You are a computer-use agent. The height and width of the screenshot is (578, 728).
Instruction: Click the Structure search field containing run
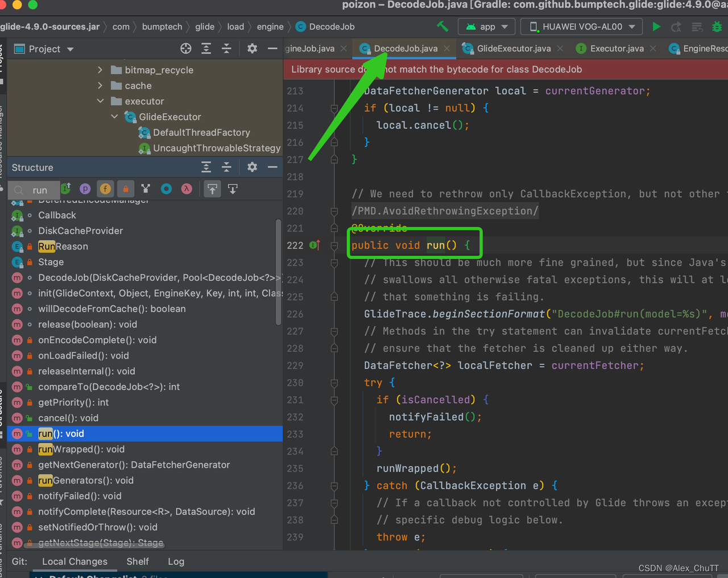coord(35,190)
